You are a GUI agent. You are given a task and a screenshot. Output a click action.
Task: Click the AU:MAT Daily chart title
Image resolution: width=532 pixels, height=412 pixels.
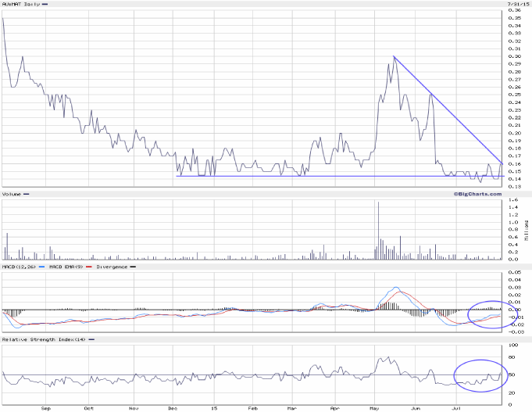tap(20, 5)
